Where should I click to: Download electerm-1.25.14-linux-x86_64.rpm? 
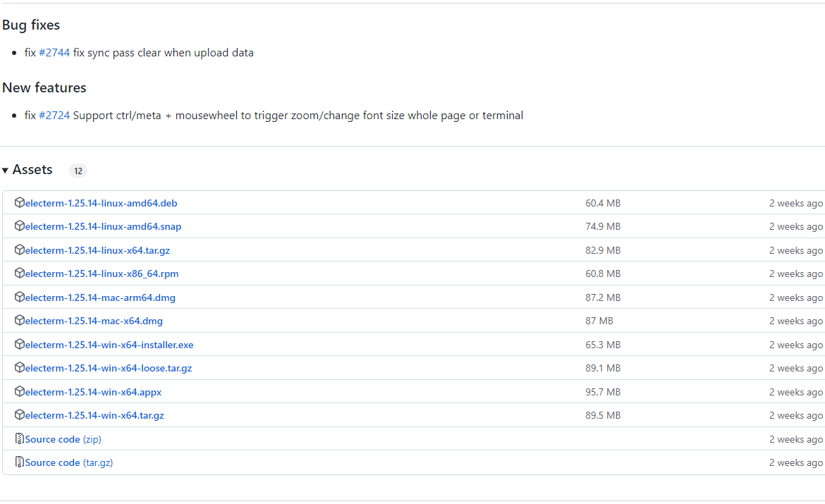tap(102, 274)
